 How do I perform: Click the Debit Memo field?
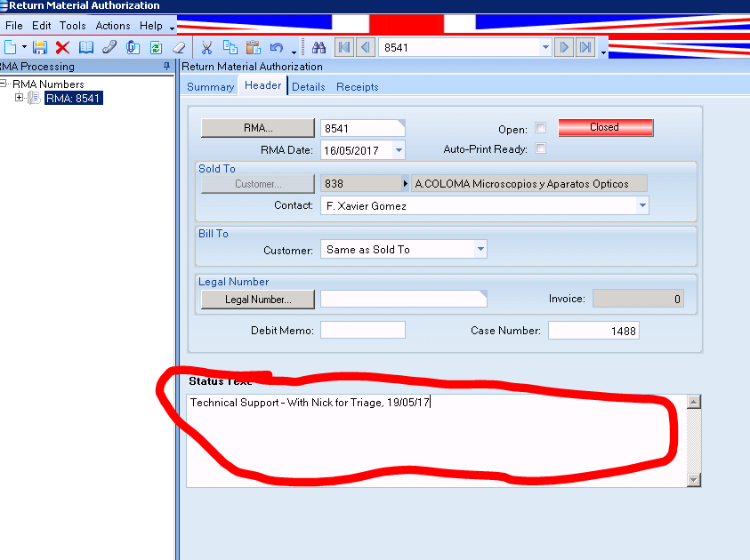[x=363, y=330]
